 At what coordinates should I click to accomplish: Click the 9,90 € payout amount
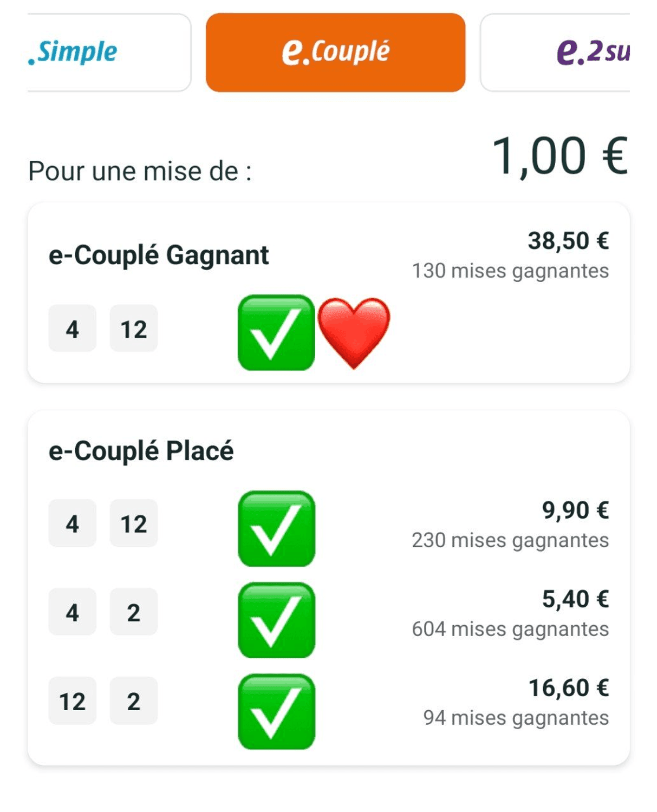(x=575, y=510)
